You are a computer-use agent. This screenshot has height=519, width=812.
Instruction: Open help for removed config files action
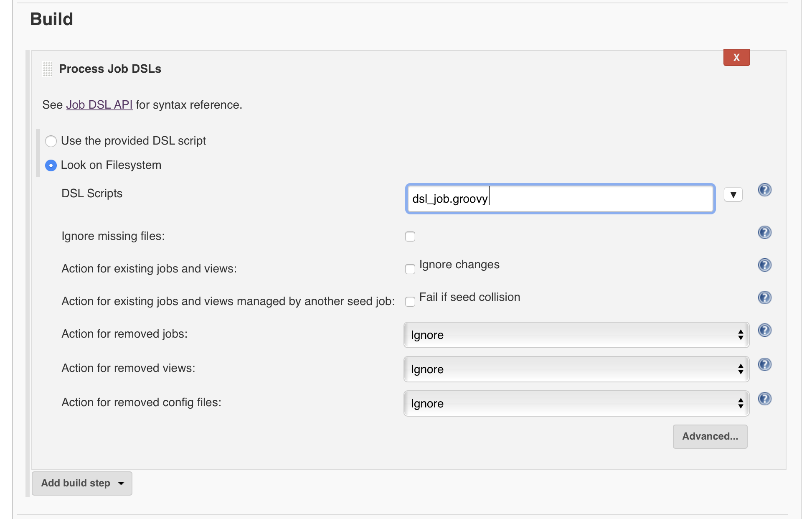point(764,399)
